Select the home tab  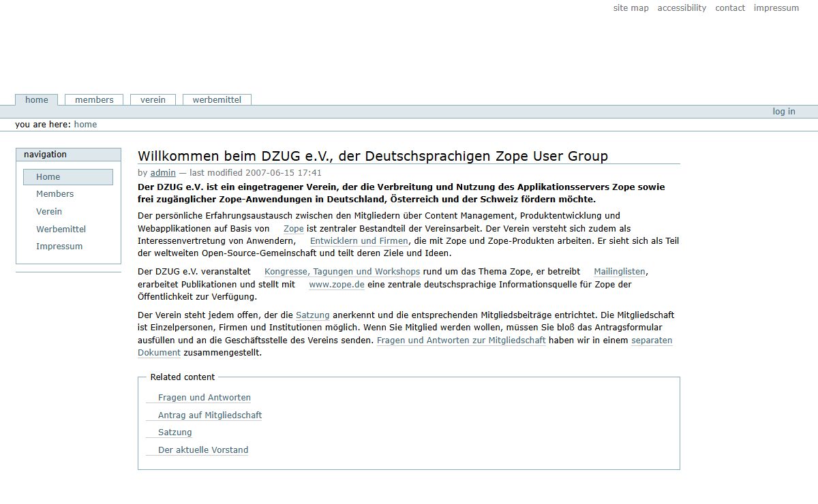[x=37, y=99]
